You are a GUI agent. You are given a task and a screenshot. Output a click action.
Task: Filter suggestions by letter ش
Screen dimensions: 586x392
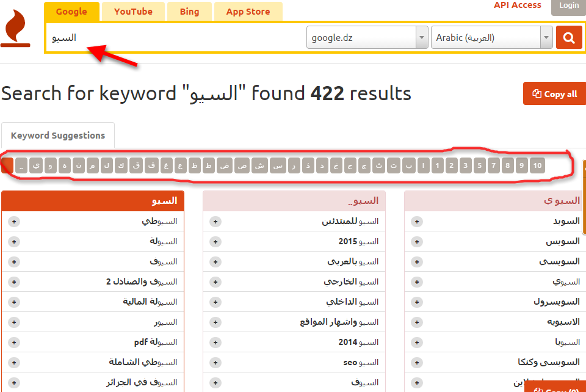coord(259,165)
